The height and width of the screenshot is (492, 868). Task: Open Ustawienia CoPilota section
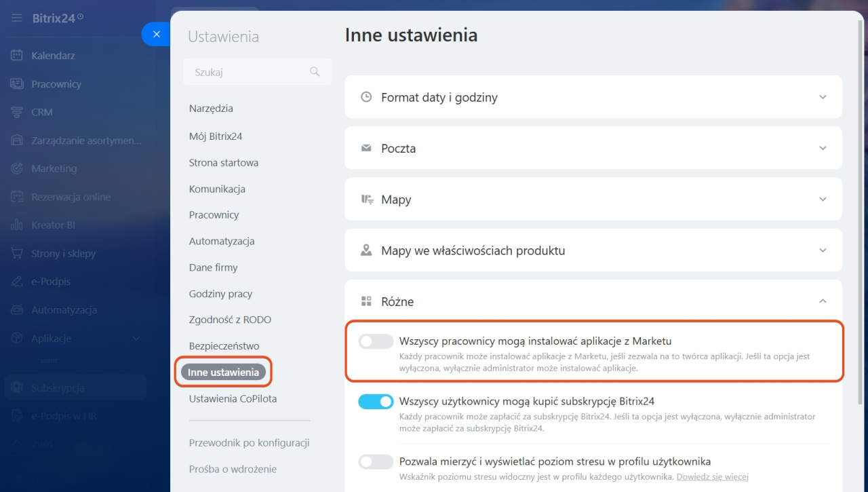(233, 399)
